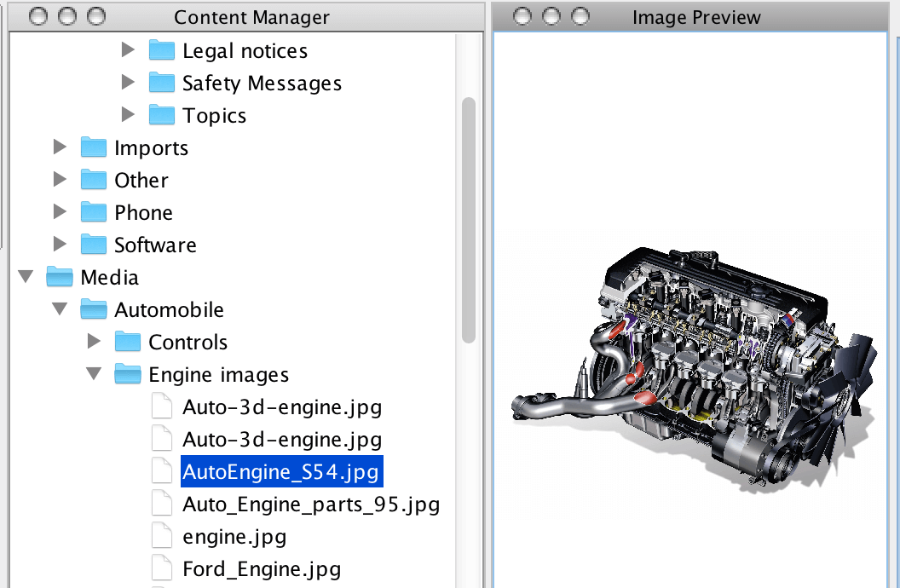Expand the Topics folder disclosure triangle
This screenshot has height=588, width=900.
click(x=128, y=115)
